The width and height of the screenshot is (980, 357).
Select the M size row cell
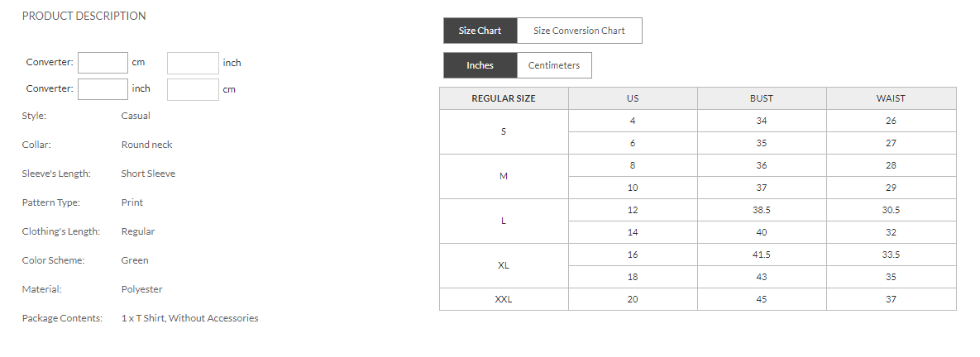click(504, 176)
